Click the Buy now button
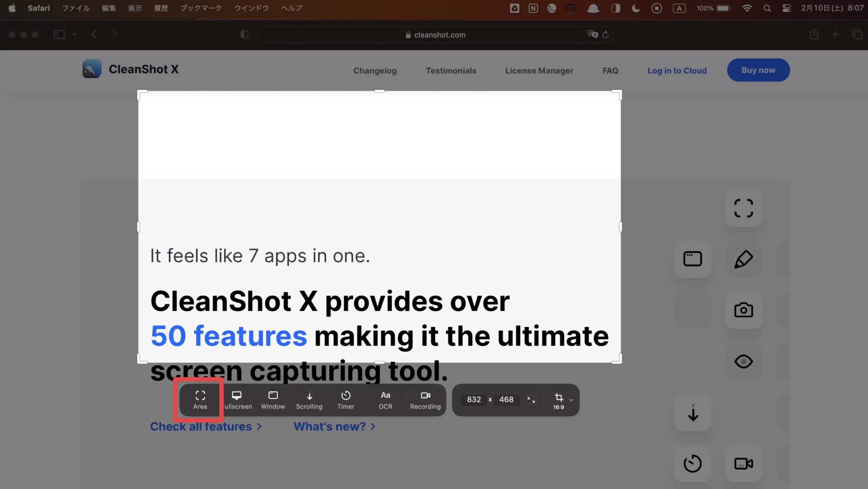Viewport: 868px width, 489px height. [758, 70]
